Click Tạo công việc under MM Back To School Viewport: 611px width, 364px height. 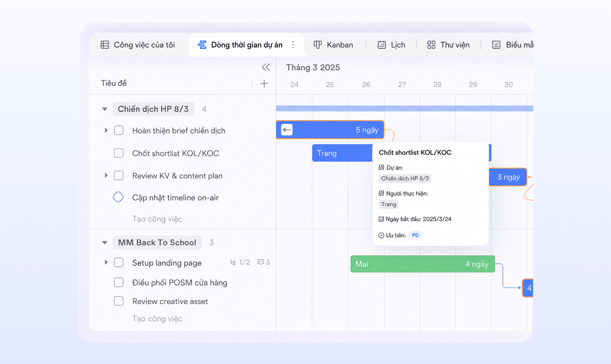[157, 318]
